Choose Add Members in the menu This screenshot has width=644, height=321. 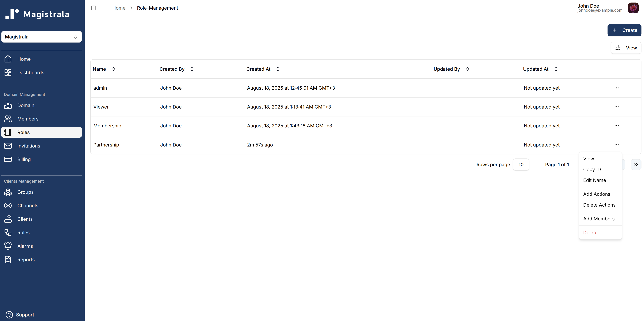(599, 219)
